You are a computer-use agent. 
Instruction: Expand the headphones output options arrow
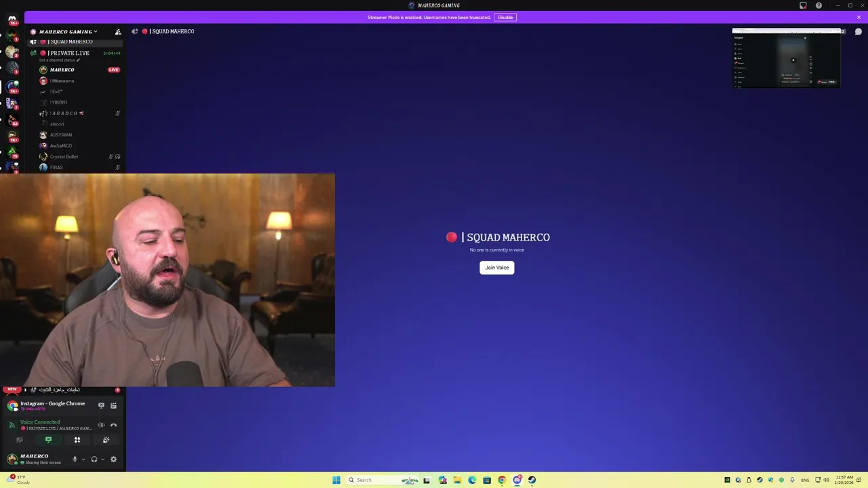tap(102, 460)
